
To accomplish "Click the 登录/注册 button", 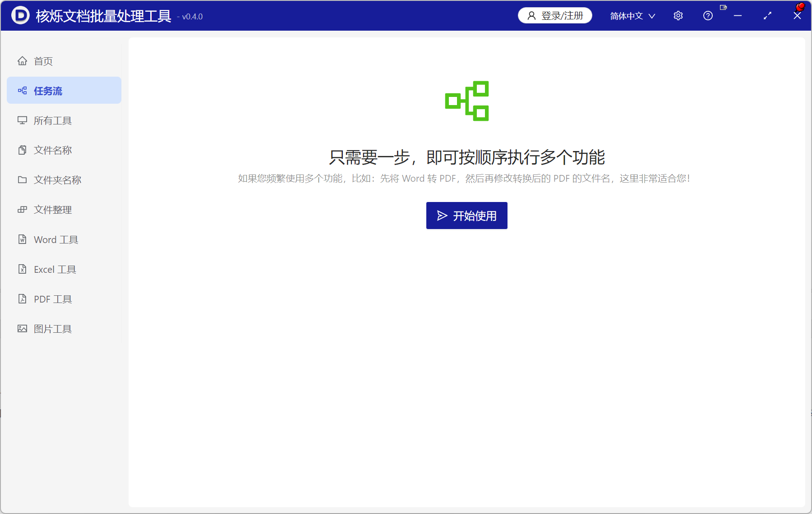I will [x=555, y=16].
